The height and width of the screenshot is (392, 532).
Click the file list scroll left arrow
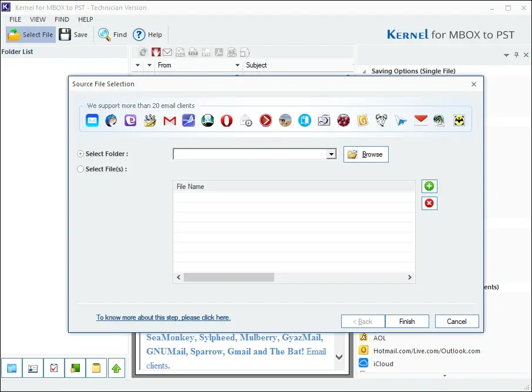(x=179, y=278)
